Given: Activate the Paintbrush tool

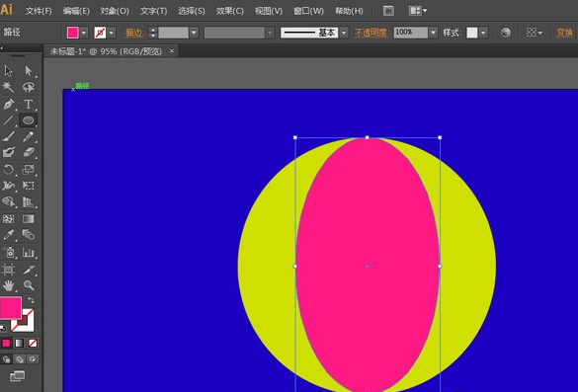Looking at the screenshot, I should pyautogui.click(x=9, y=136).
